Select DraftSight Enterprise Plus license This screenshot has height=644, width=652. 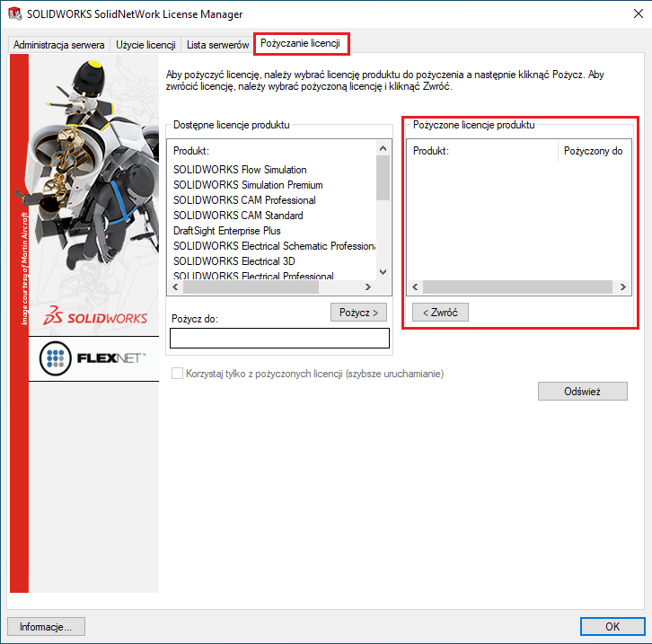click(x=226, y=231)
